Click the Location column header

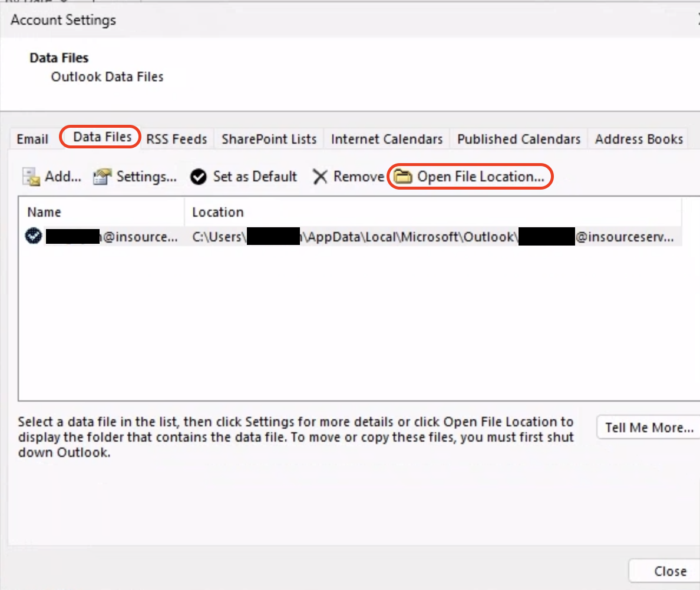[x=433, y=213]
